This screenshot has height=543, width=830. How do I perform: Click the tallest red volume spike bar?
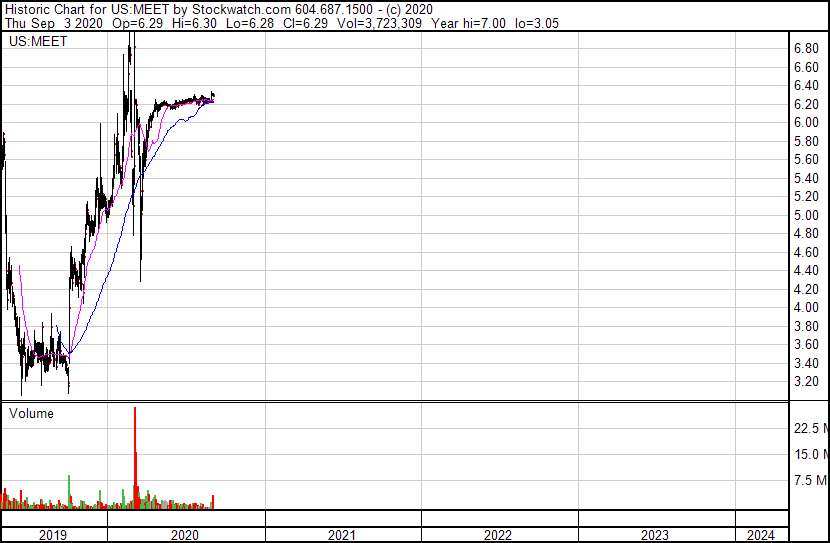[x=135, y=458]
